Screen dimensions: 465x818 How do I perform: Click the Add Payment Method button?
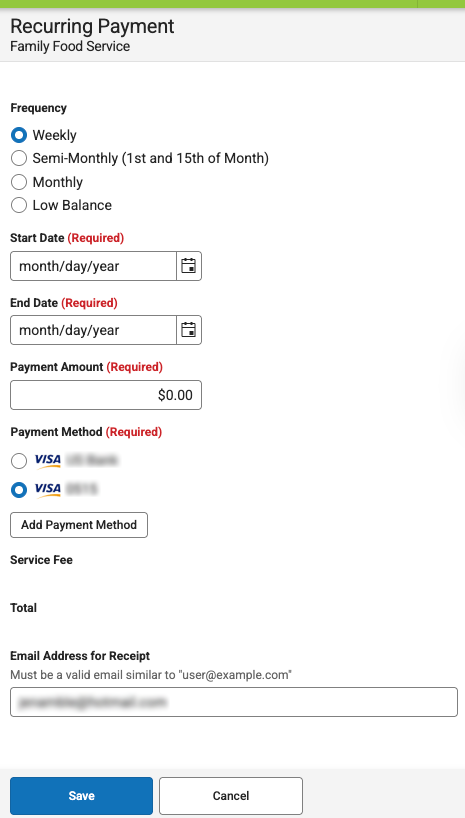(x=79, y=525)
